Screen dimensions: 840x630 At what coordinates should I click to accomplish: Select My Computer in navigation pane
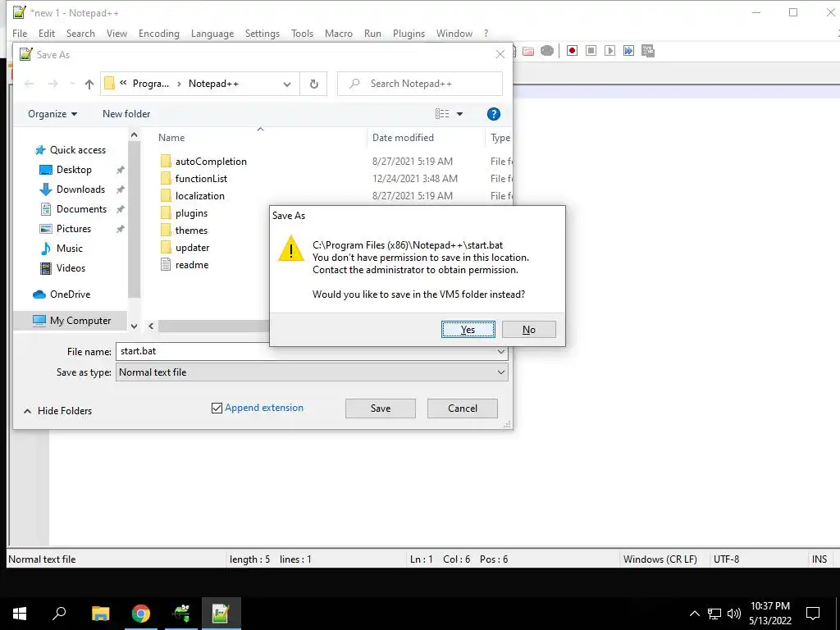(80, 321)
